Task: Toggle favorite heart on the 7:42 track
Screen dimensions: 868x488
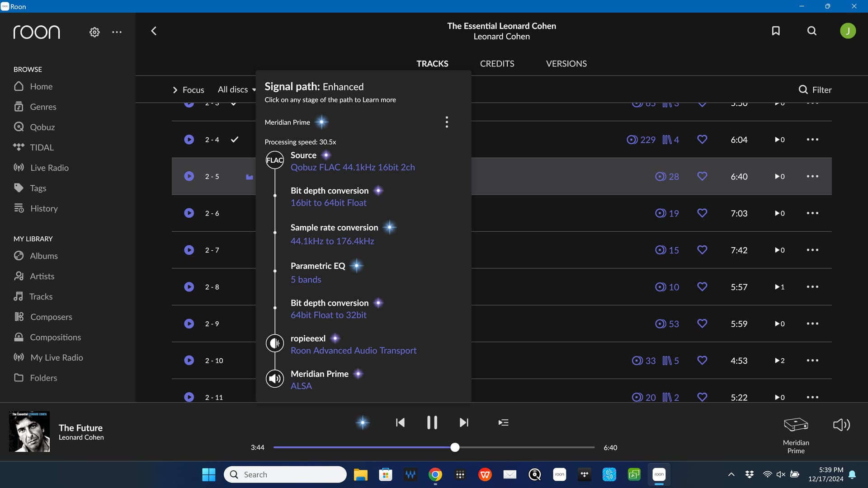Action: [x=702, y=250]
